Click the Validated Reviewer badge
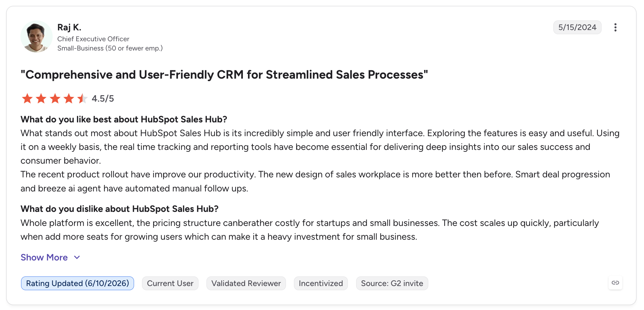Screen dimensions: 644x310 [x=246, y=283]
